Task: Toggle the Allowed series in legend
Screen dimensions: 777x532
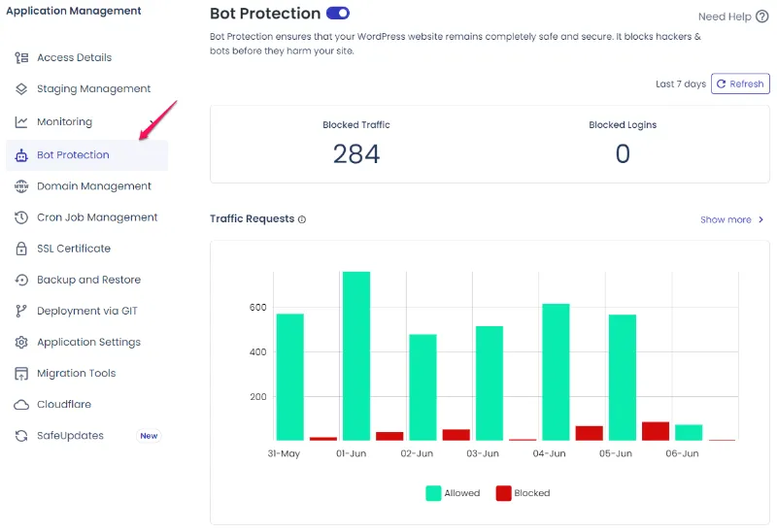Action: click(453, 493)
